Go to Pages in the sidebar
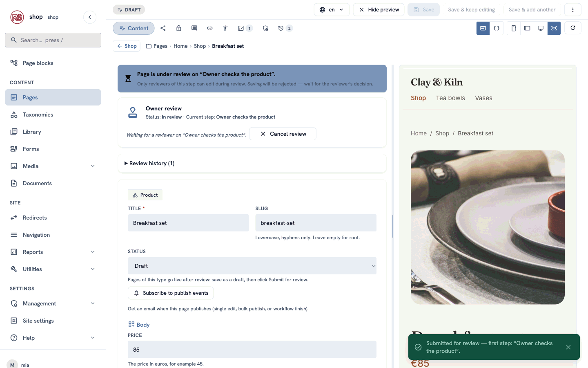The height and width of the screenshot is (368, 588). click(x=53, y=97)
